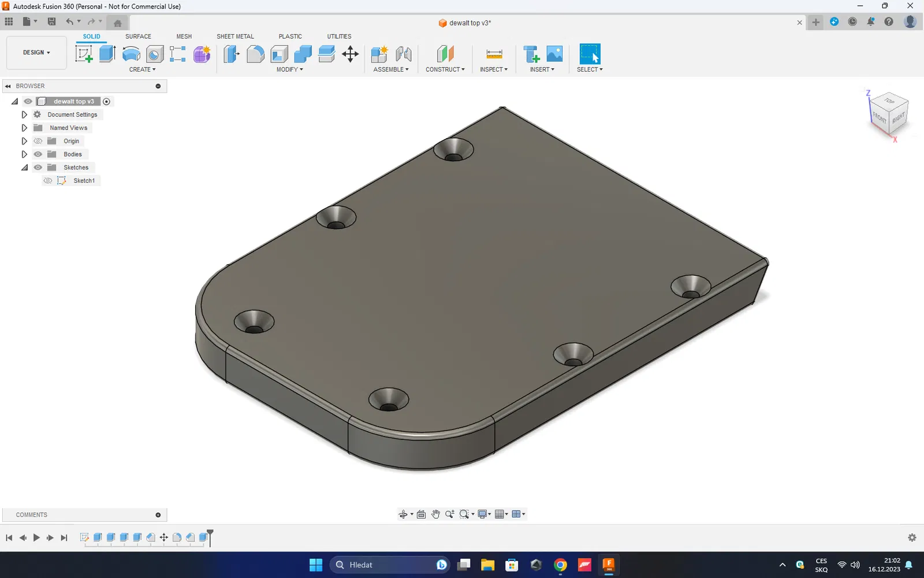924x578 pixels.
Task: Click the Look At icon
Action: click(422, 514)
